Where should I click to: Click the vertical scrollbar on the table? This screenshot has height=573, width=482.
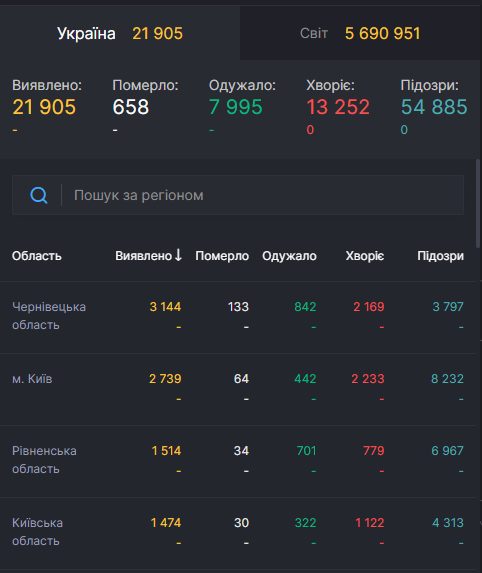478,204
